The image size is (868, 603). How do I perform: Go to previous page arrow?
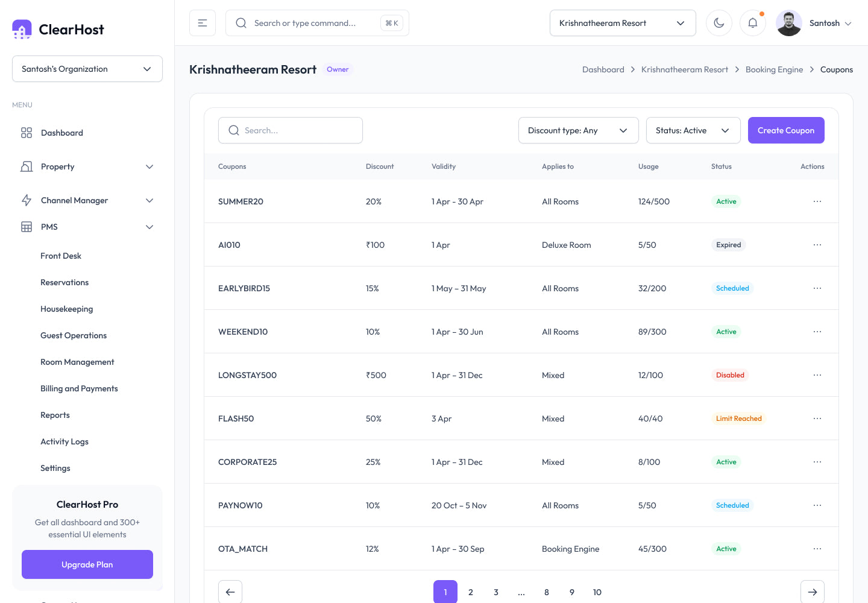tap(230, 592)
